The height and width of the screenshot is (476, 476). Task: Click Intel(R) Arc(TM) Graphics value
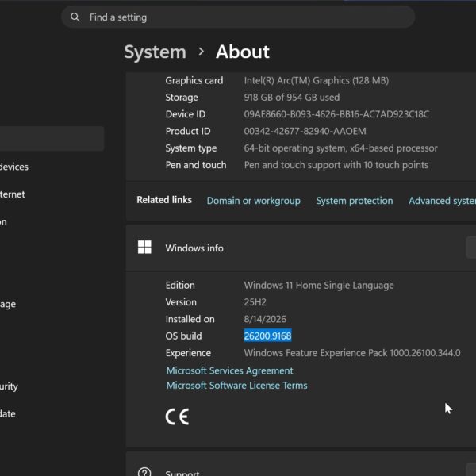(x=317, y=80)
